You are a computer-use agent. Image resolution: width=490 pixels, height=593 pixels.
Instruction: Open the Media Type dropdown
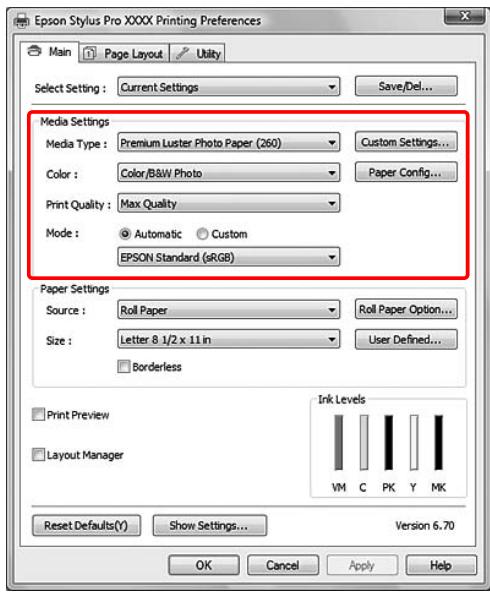(229, 143)
